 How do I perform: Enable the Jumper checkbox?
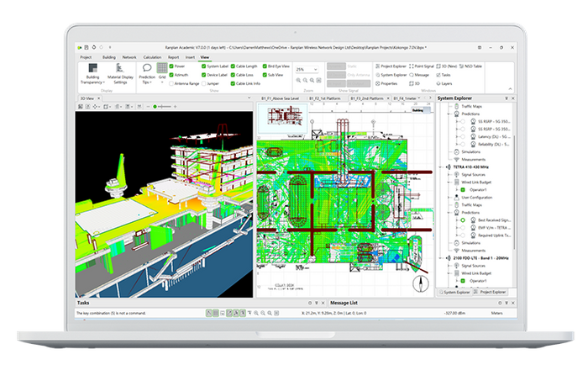tap(203, 83)
